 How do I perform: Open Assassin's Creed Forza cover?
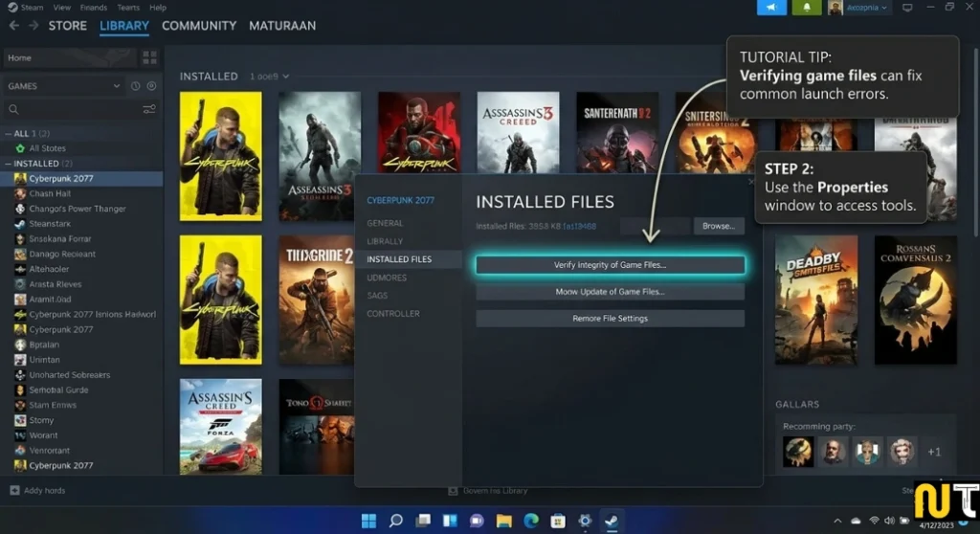pos(221,427)
